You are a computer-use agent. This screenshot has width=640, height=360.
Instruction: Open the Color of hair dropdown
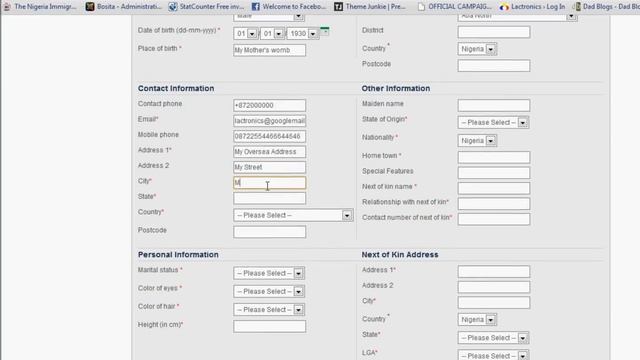(x=269, y=310)
